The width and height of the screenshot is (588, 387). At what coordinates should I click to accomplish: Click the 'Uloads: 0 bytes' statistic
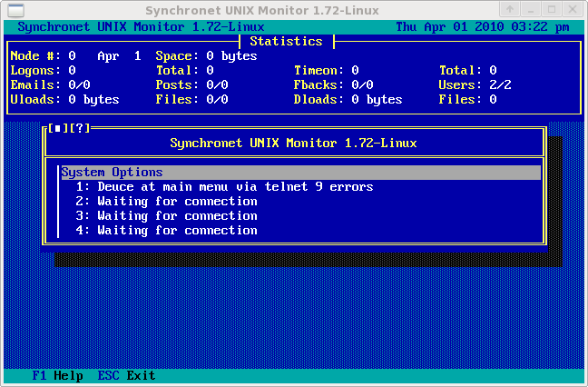pyautogui.click(x=64, y=99)
